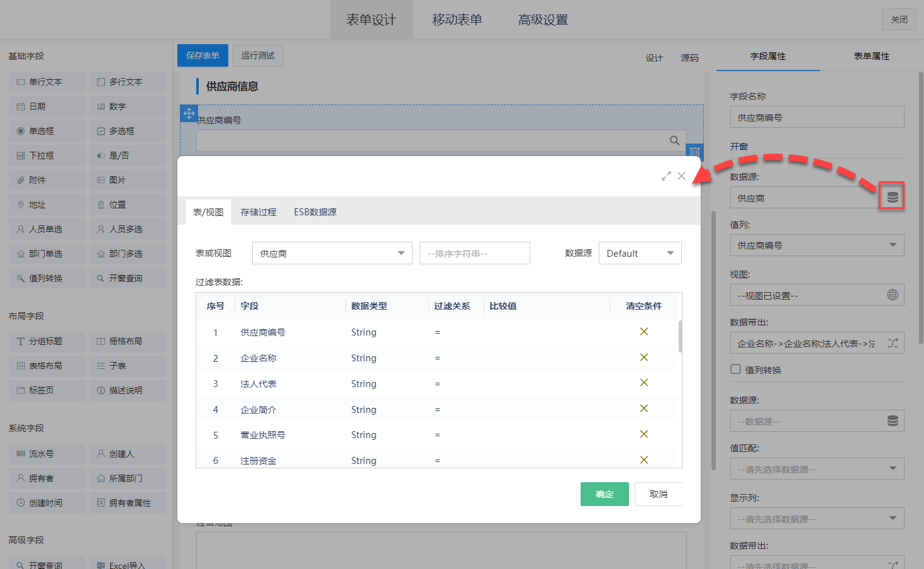Clear filter condition for 企业简介 row
This screenshot has width=924, height=569.
[x=644, y=408]
